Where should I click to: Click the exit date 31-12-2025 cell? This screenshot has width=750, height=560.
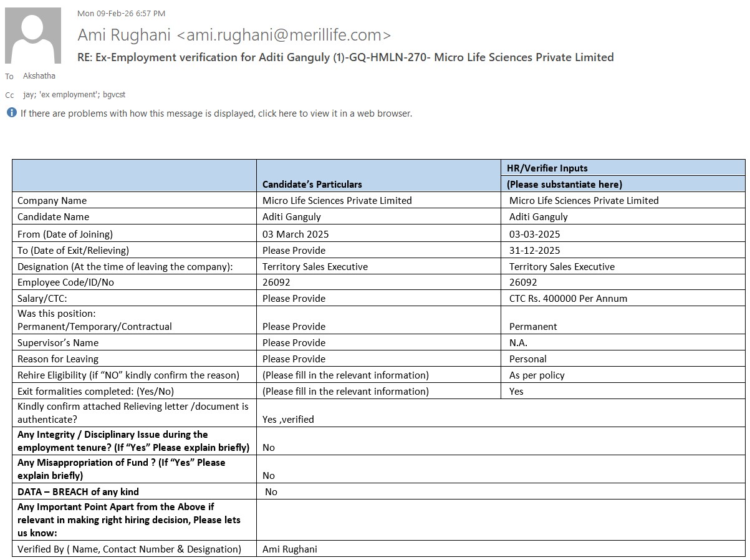click(x=534, y=250)
